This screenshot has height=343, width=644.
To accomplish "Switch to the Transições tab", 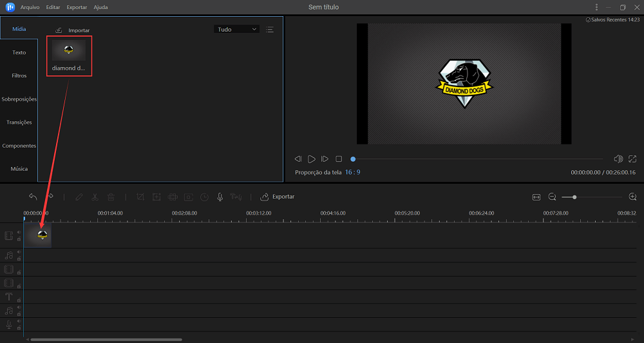I will tap(19, 122).
